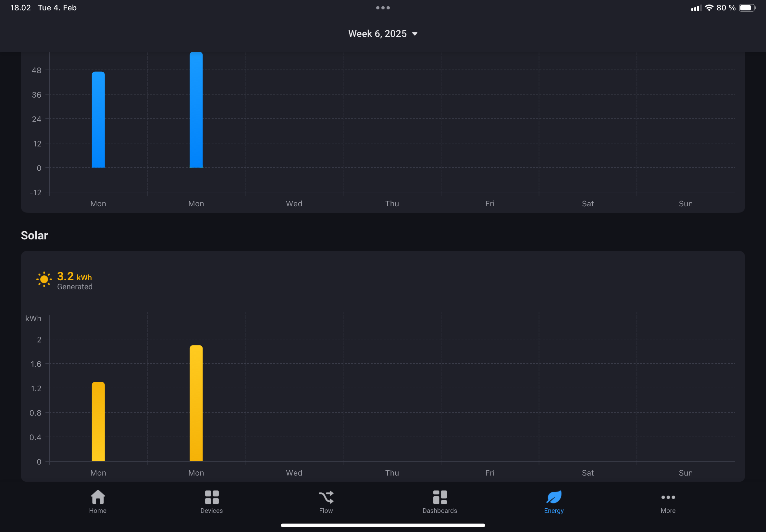
Task: Open the More dots icon
Action: pyautogui.click(x=668, y=497)
